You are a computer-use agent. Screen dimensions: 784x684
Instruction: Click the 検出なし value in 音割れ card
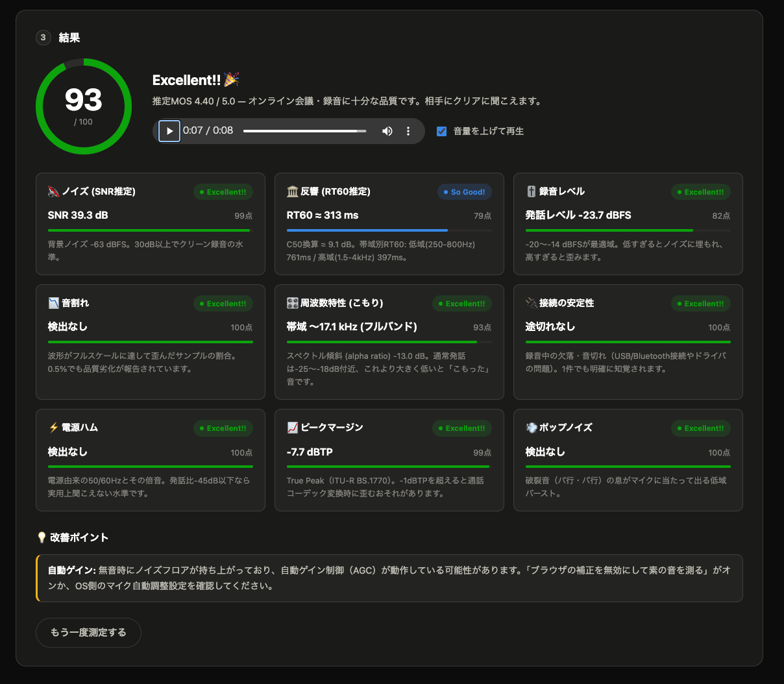(x=67, y=327)
